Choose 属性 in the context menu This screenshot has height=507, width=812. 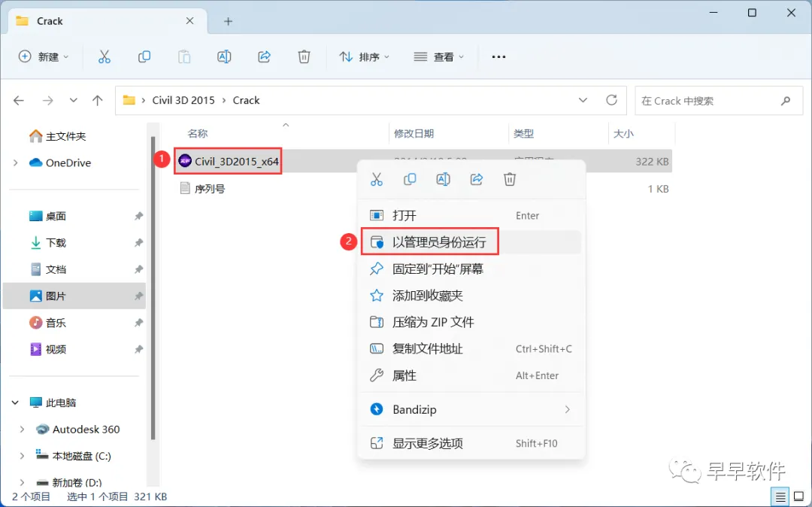(471, 375)
